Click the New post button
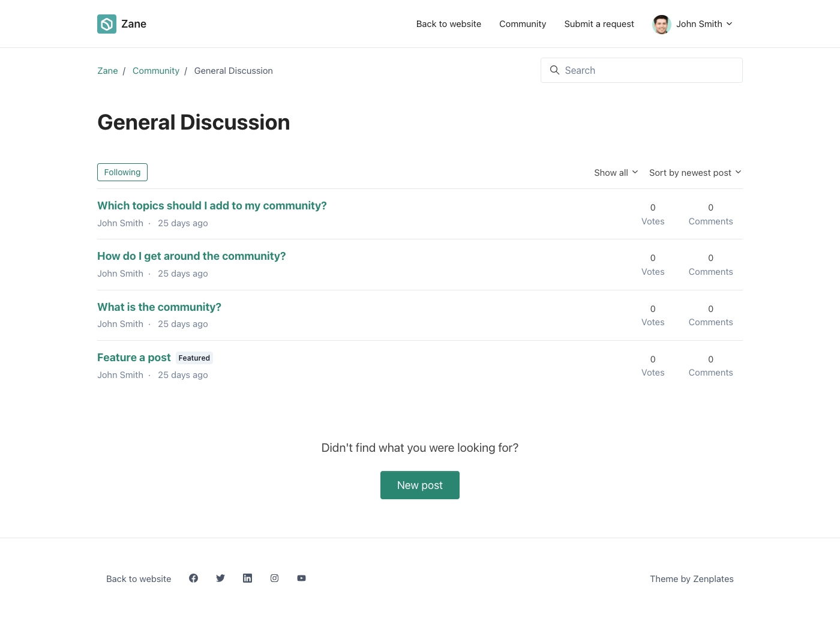The width and height of the screenshot is (840, 624). coord(420,485)
